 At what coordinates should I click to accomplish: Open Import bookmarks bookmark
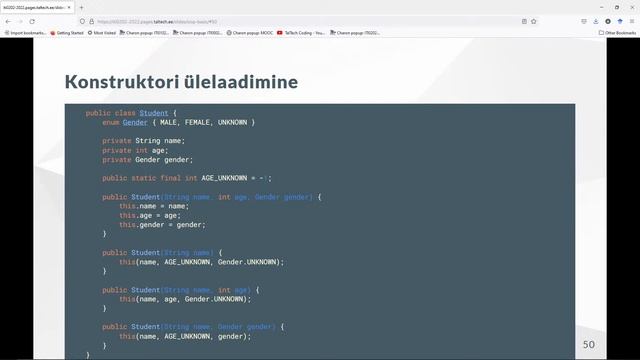(25, 33)
